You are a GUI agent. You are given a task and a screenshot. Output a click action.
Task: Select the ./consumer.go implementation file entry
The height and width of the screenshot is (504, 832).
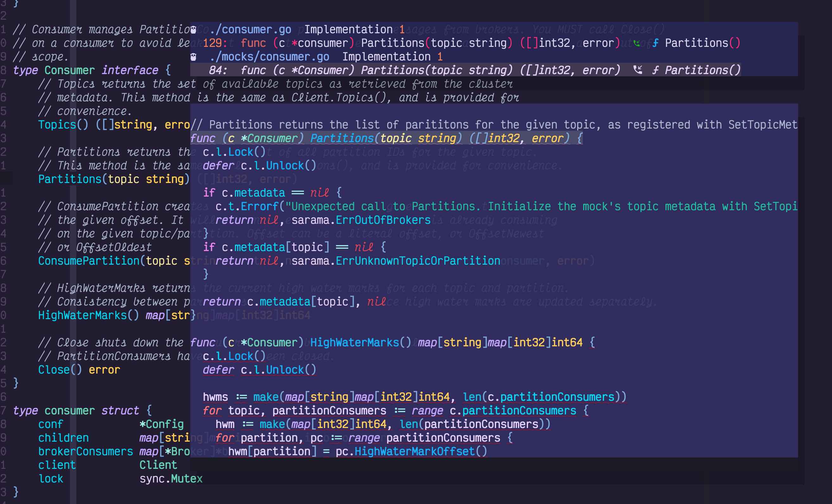pos(250,30)
